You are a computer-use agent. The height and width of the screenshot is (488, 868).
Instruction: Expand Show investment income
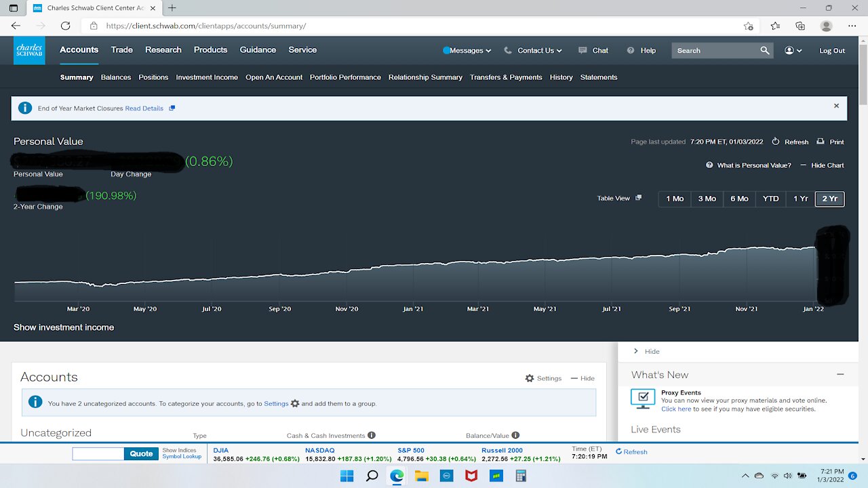64,327
